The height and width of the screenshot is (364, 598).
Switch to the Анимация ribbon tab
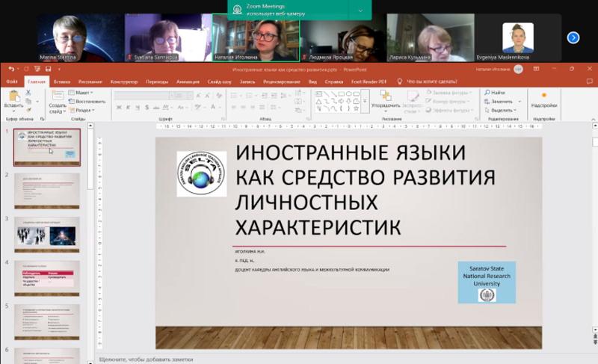[188, 81]
